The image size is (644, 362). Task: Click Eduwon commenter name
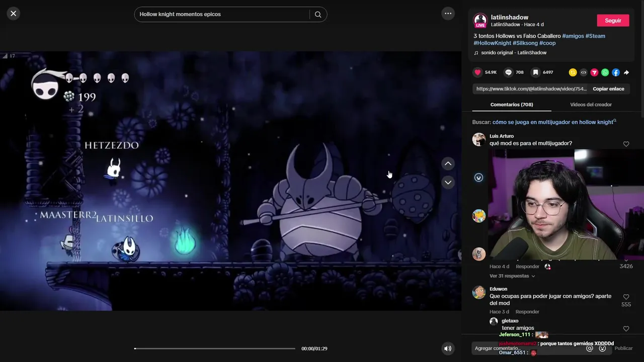(x=498, y=289)
